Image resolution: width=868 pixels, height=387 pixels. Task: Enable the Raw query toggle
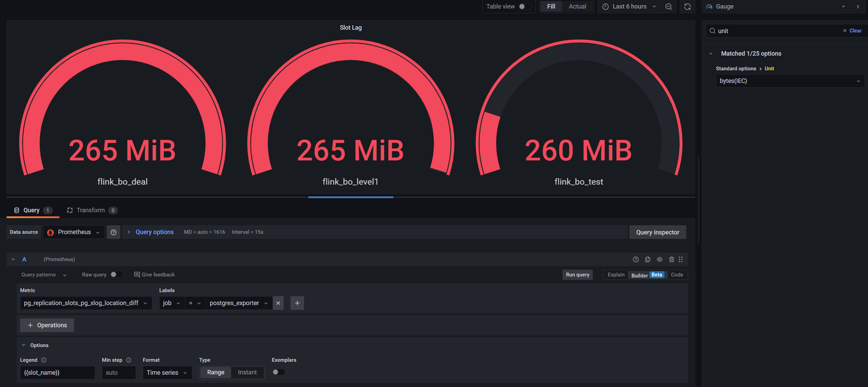117,274
